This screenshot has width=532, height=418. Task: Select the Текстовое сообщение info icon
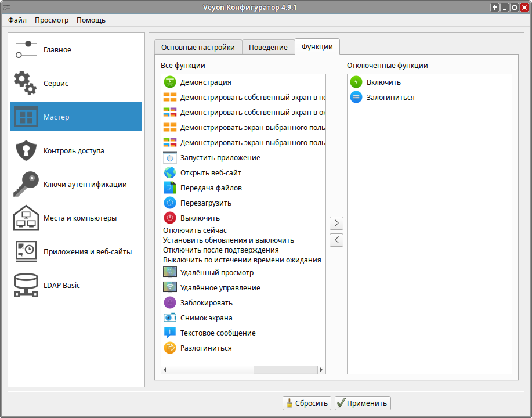coord(170,333)
